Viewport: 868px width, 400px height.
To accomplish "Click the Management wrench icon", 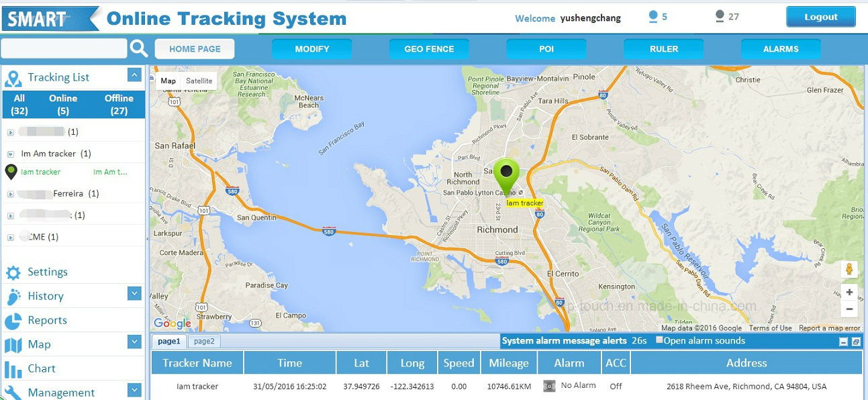I will (x=13, y=393).
